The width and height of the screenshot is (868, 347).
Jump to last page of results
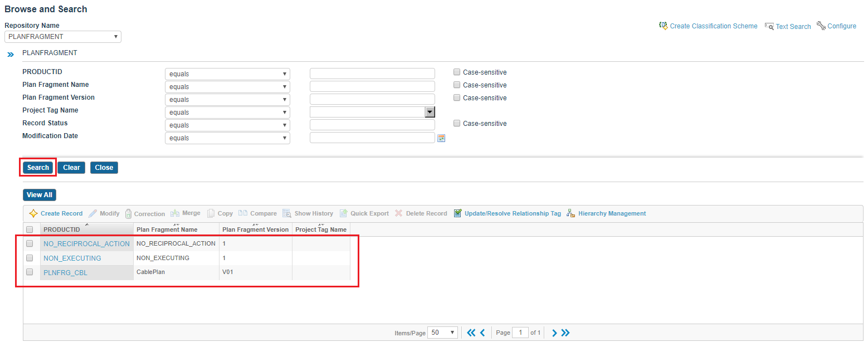click(x=565, y=333)
